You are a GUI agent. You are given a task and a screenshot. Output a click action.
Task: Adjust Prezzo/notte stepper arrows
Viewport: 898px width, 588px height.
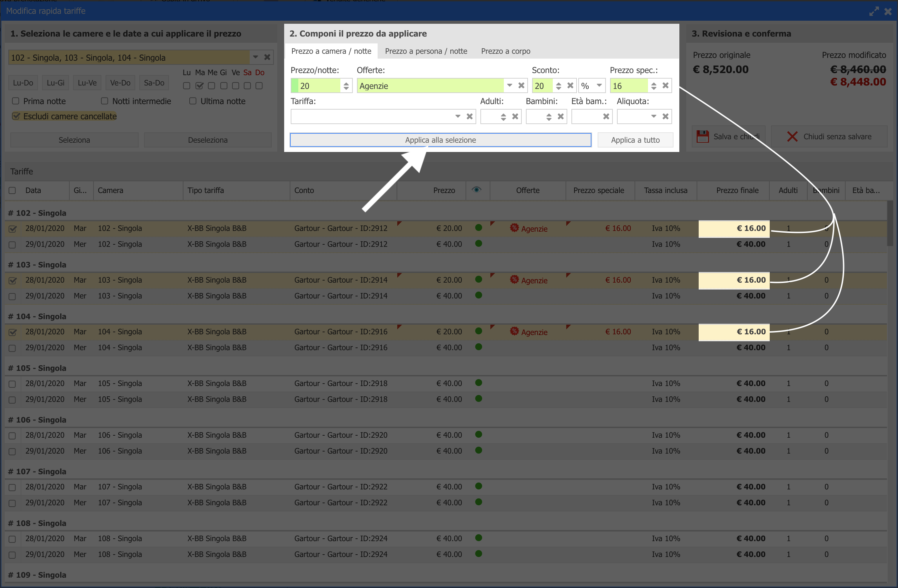[x=346, y=86]
